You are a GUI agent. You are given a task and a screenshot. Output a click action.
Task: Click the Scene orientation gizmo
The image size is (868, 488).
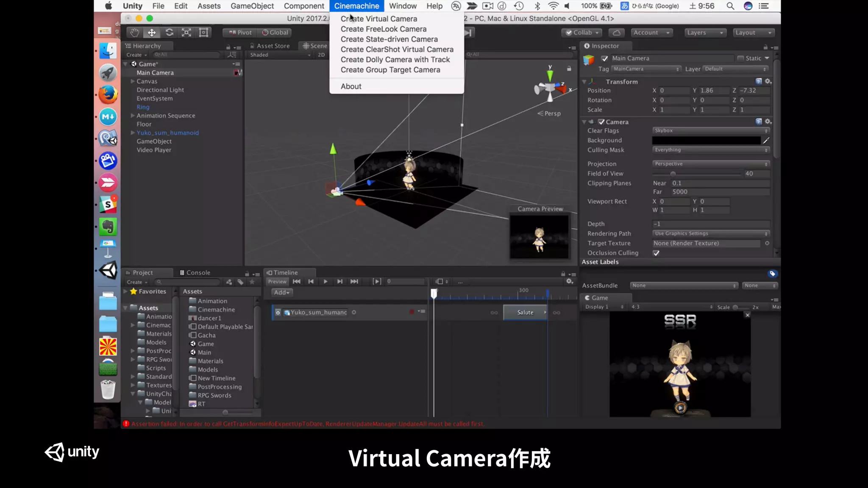click(x=550, y=87)
